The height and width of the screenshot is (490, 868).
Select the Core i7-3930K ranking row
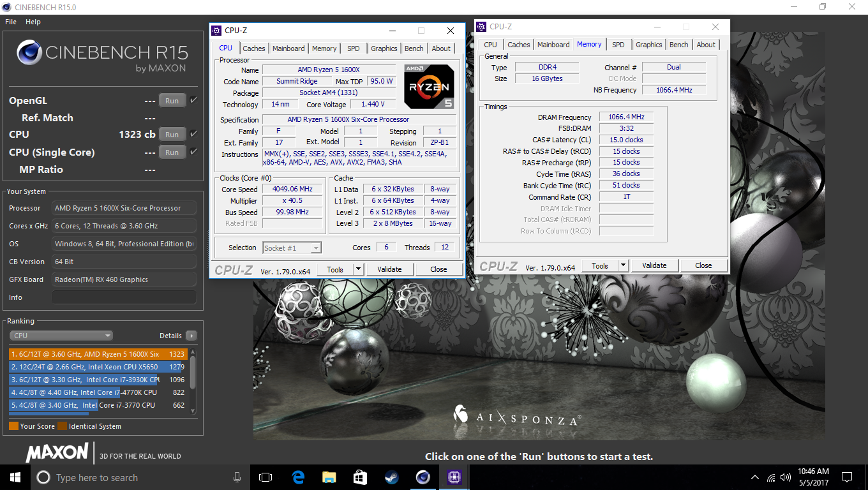[97, 380]
